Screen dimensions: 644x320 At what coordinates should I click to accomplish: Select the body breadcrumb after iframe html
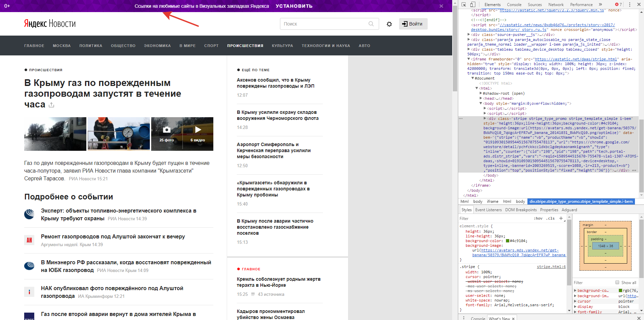(520, 201)
